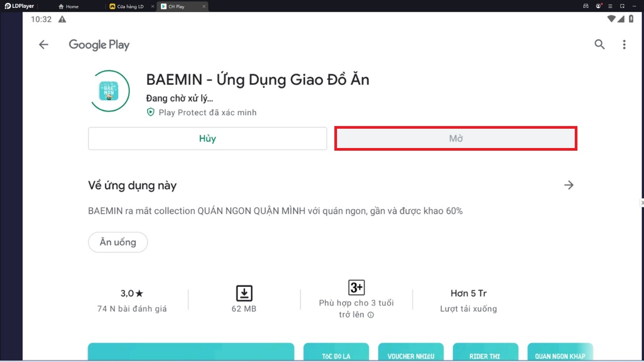Expand the Về ứng dụng này section arrow
Screen dimensions: 644x362
click(569, 185)
